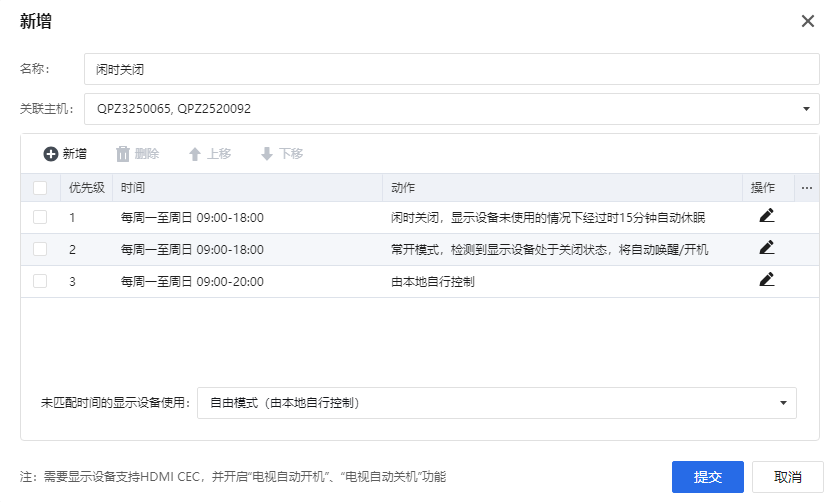Open the 未匹配时间的显示设备使用 dropdown
The height and width of the screenshot is (502, 838).
(782, 403)
